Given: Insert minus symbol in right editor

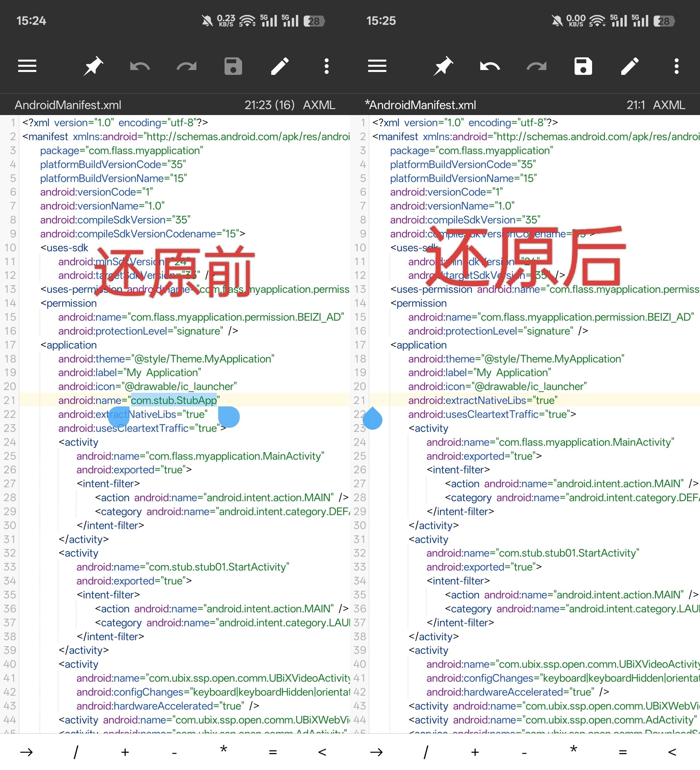Looking at the screenshot, I should click(x=524, y=753).
